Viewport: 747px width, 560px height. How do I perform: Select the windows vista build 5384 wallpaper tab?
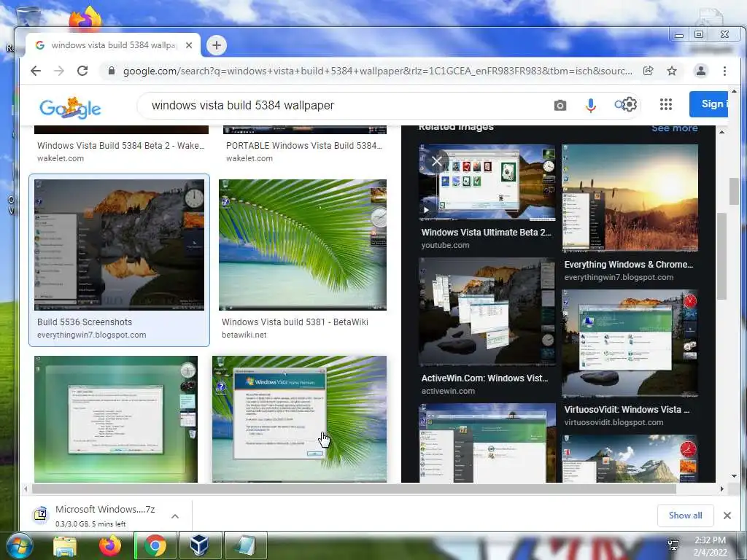tap(113, 45)
